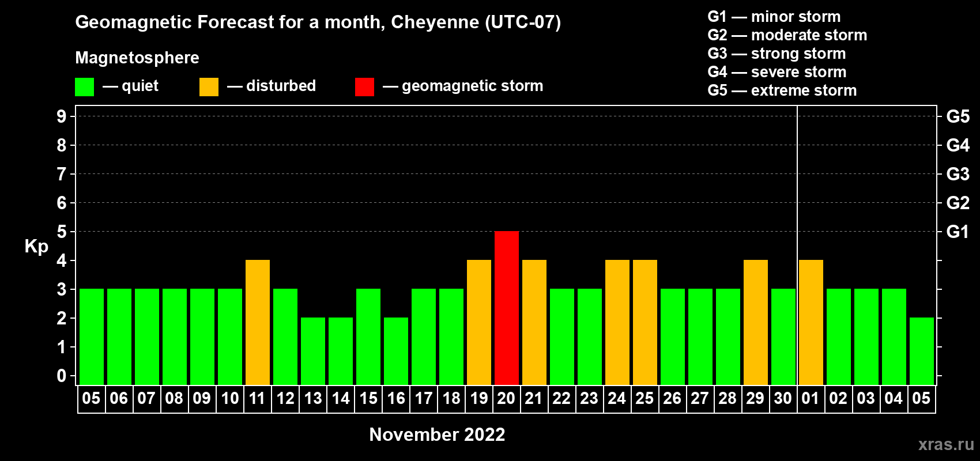Viewport: 980px width, 461px height.
Task: Click the 'G2 — moderate storm' legend text
Action: point(787,35)
